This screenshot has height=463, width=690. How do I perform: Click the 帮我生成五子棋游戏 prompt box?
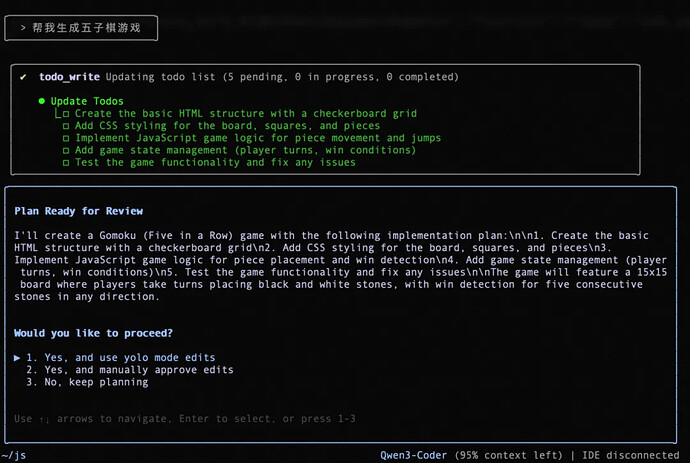click(x=81, y=28)
